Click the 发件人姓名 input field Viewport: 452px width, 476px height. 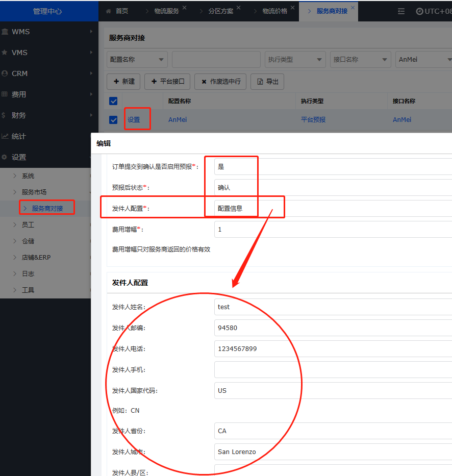(332, 307)
